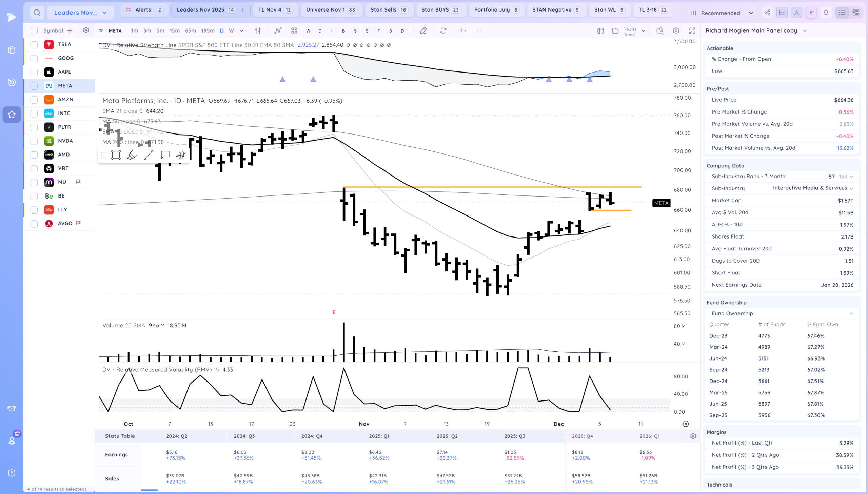Select the trend line drawing tool
Viewport: 868px width, 494px height.
coord(149,155)
